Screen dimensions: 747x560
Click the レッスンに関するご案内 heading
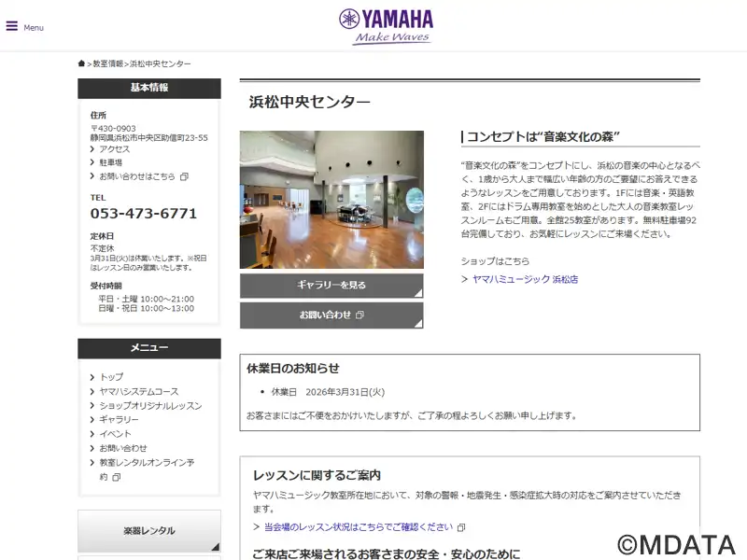pos(317,475)
